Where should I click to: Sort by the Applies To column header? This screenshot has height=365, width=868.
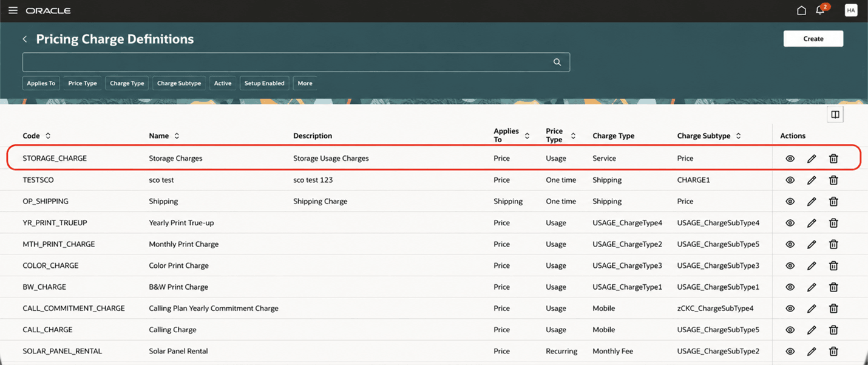click(527, 136)
